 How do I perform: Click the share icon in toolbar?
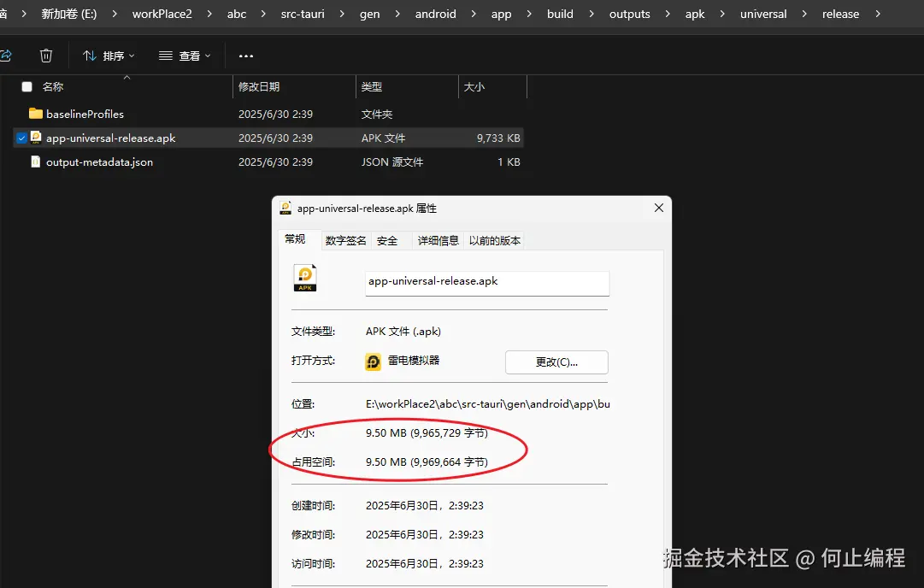(x=5, y=56)
